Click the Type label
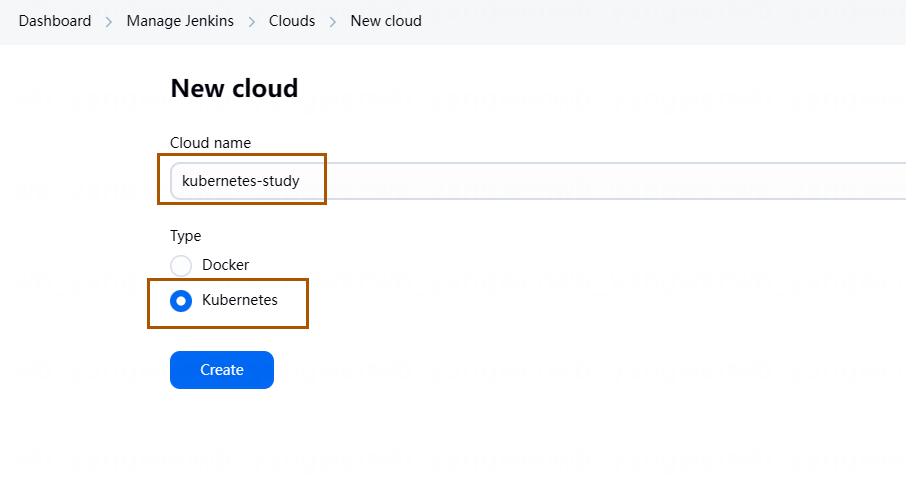Image resolution: width=906 pixels, height=499 pixels. (x=185, y=236)
